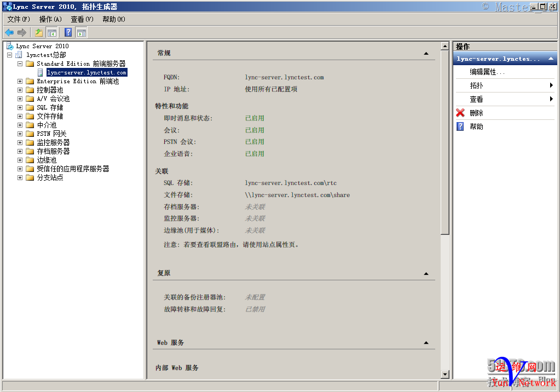Viewport: 560px width, 392px height.
Task: Select the Lync Server 2010 root node
Action: tap(43, 46)
